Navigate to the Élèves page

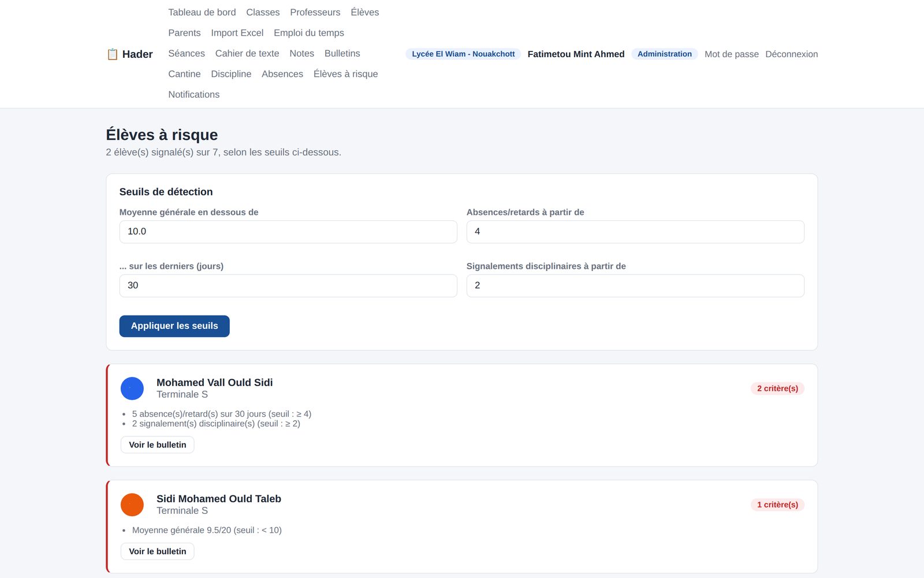[x=365, y=12]
